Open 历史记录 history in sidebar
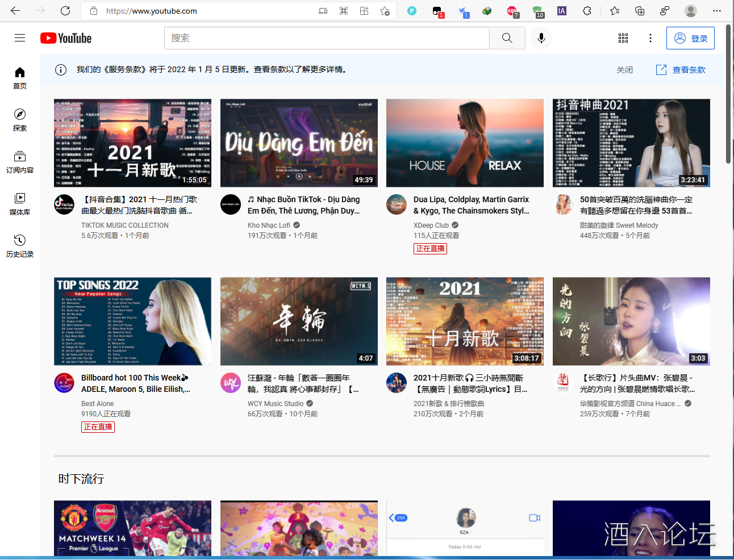Image resolution: width=734 pixels, height=560 pixels. (x=20, y=246)
